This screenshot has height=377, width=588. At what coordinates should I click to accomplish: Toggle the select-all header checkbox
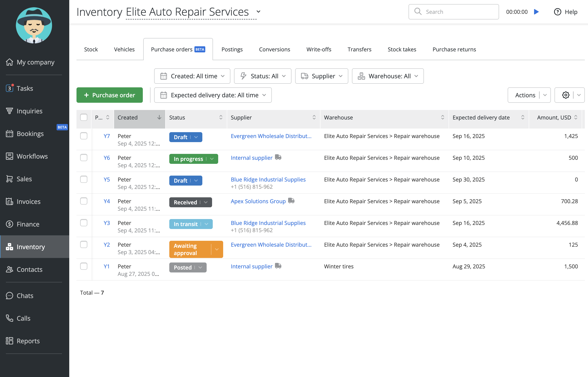84,117
